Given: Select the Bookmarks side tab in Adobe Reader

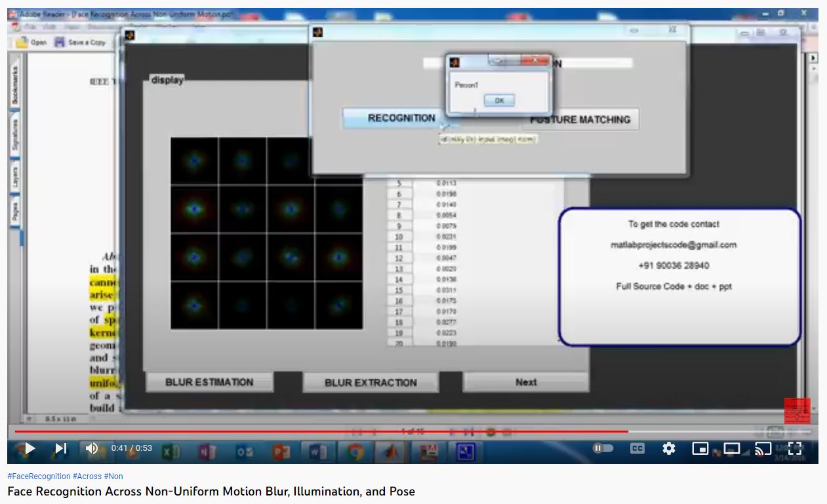Looking at the screenshot, I should click(x=15, y=86).
